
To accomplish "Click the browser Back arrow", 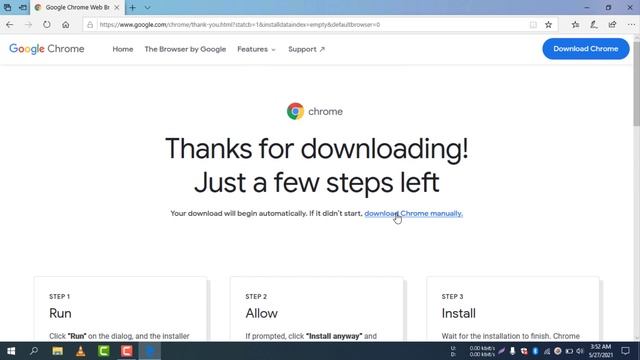I will 9,25.
